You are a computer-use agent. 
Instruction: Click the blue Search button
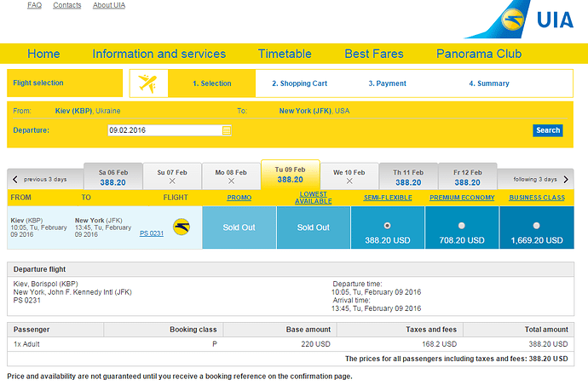(x=548, y=130)
